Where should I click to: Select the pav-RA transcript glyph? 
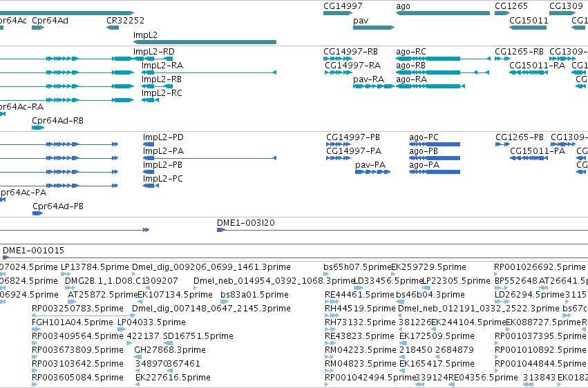374,86
